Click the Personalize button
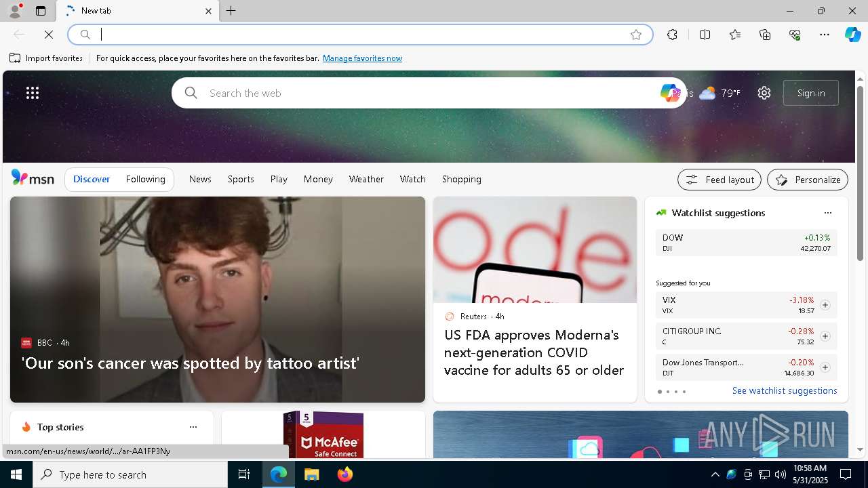 [808, 180]
